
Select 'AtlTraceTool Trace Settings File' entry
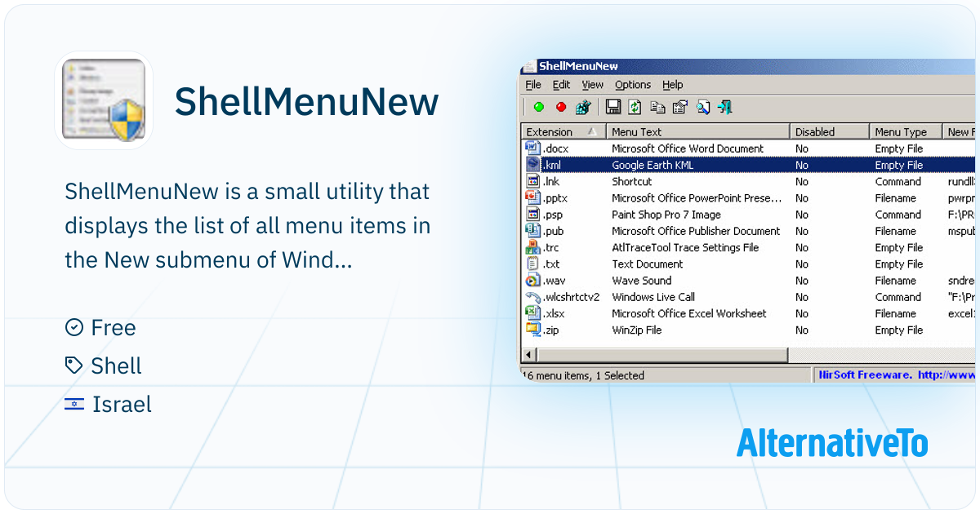685,247
